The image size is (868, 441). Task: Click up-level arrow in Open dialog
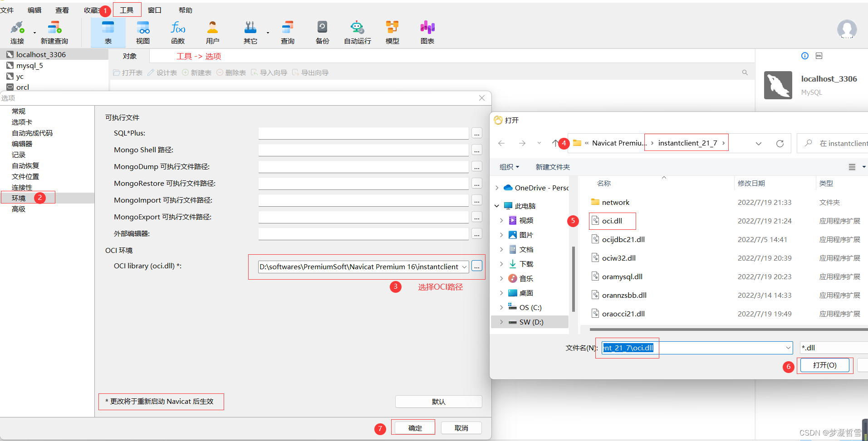pyautogui.click(x=555, y=143)
